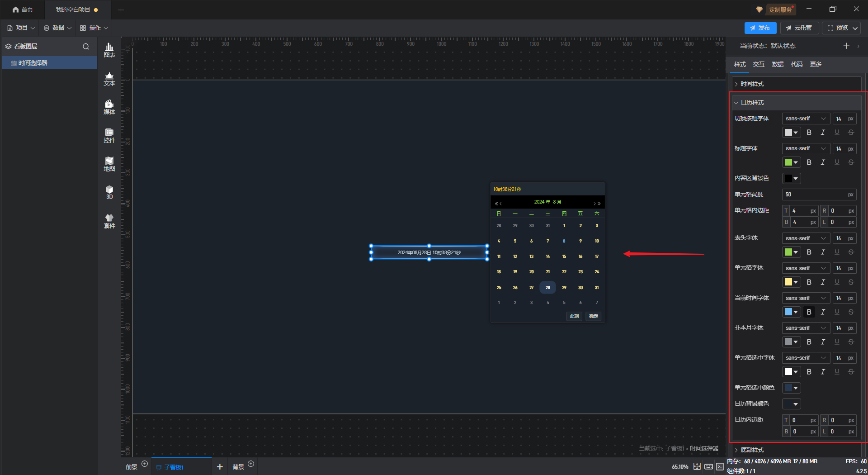Go to previous year in calendar popup

coord(496,204)
